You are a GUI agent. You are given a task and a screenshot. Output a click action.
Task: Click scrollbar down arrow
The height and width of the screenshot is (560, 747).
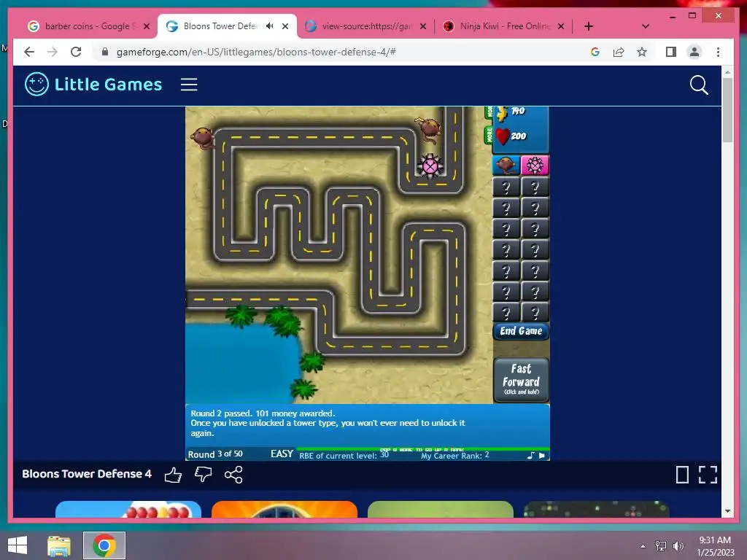pyautogui.click(x=727, y=511)
